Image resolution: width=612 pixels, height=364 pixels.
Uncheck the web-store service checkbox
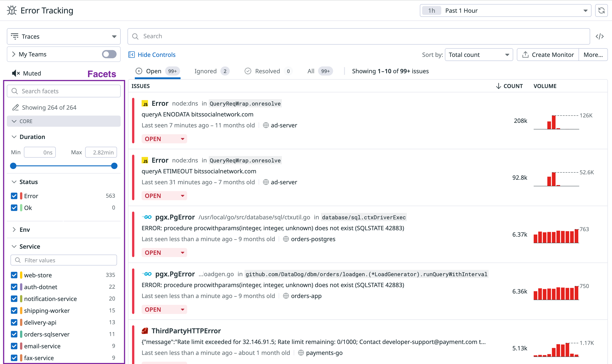(x=14, y=275)
